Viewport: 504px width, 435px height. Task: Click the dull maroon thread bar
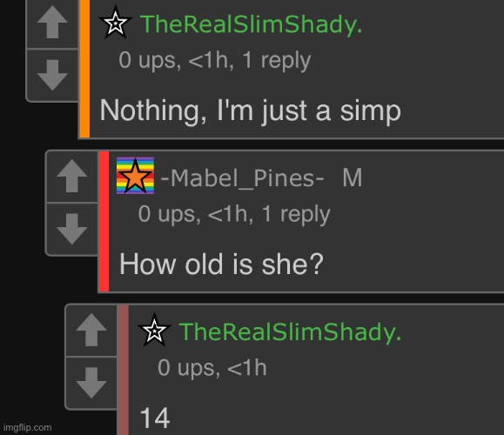124,370
